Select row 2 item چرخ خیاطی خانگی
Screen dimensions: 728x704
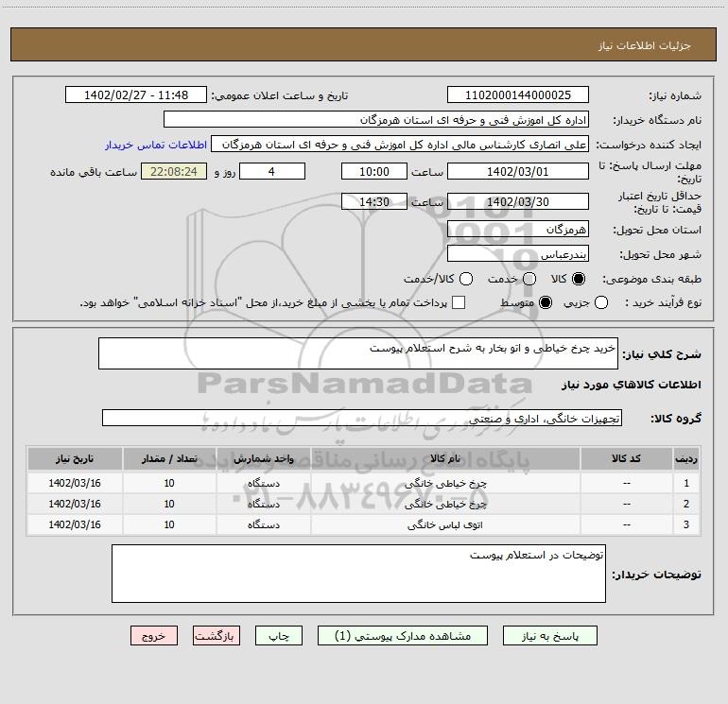point(445,504)
